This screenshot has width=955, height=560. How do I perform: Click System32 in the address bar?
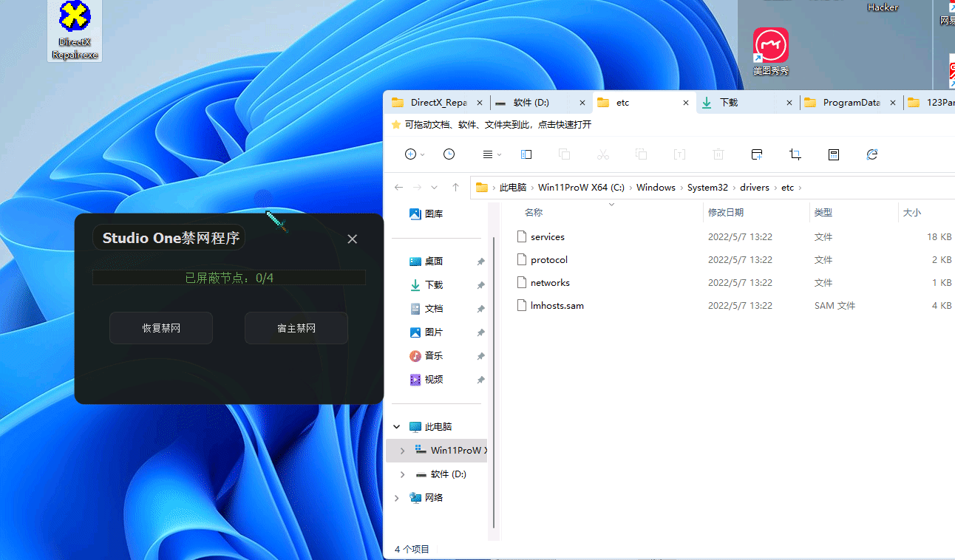pyautogui.click(x=707, y=188)
